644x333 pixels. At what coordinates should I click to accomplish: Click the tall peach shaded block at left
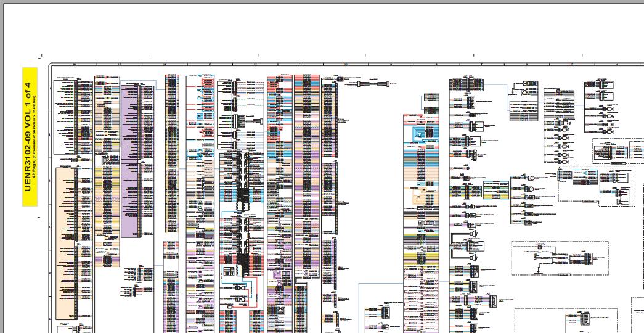(66, 244)
